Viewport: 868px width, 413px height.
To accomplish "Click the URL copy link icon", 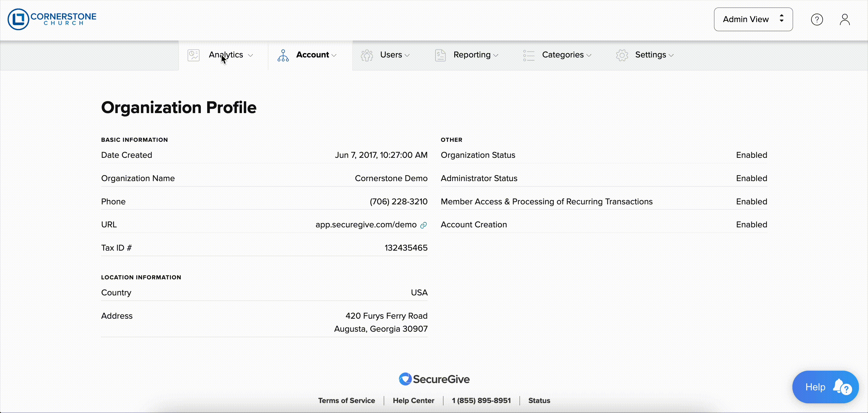I will [x=423, y=225].
